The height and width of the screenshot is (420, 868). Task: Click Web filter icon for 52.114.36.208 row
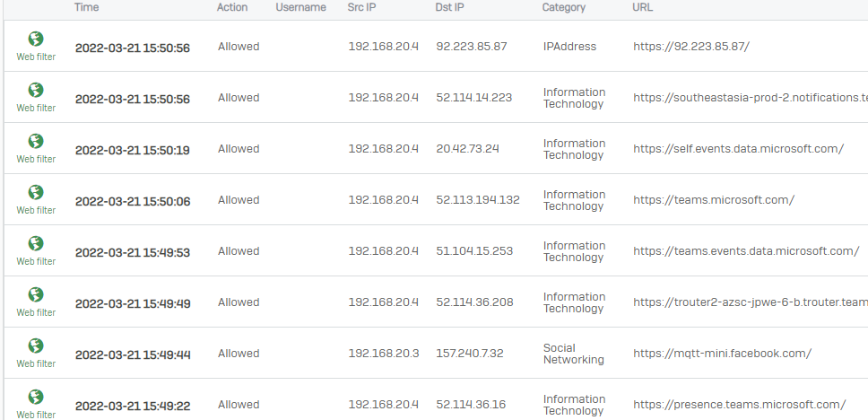36,294
